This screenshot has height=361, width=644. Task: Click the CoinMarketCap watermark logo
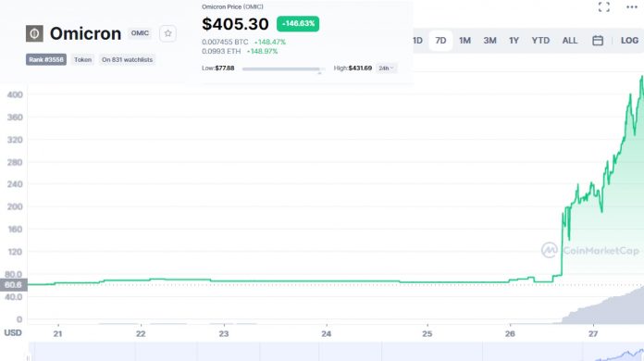click(x=589, y=250)
